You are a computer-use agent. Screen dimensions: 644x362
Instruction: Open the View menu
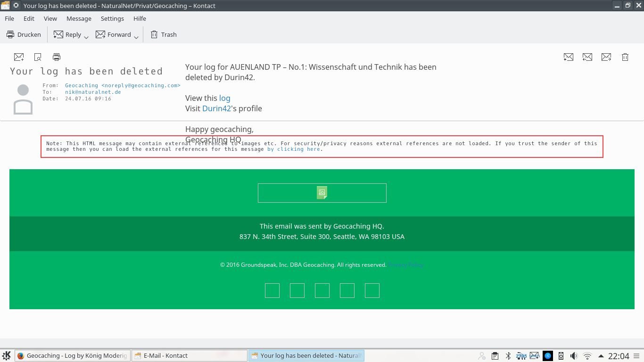click(50, 18)
